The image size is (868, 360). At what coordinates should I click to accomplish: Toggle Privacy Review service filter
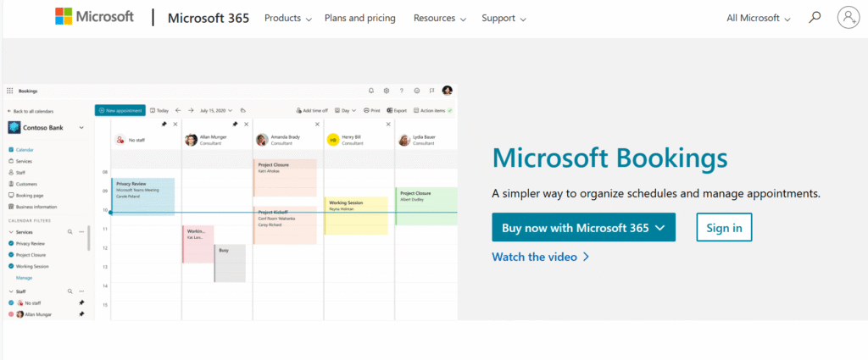pyautogui.click(x=11, y=243)
